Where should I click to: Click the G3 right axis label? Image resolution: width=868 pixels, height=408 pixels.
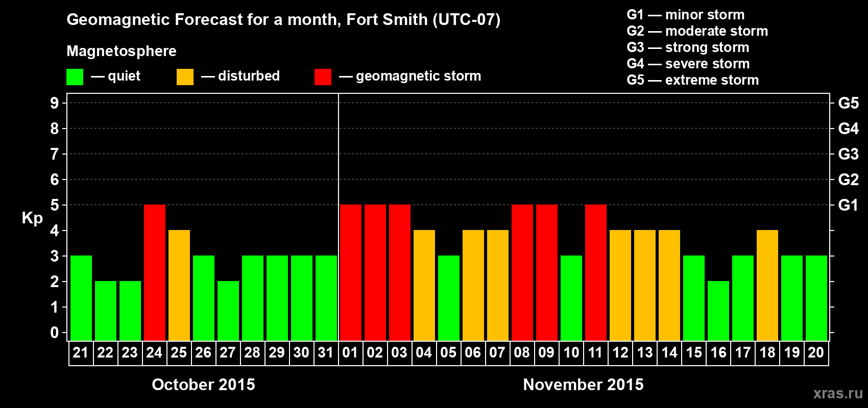point(849,154)
